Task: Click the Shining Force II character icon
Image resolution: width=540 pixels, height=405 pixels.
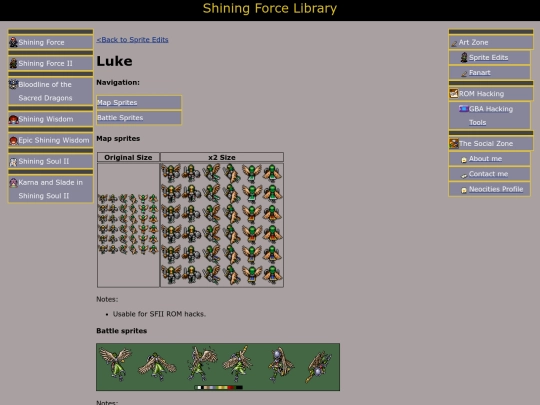Action: (x=13, y=63)
